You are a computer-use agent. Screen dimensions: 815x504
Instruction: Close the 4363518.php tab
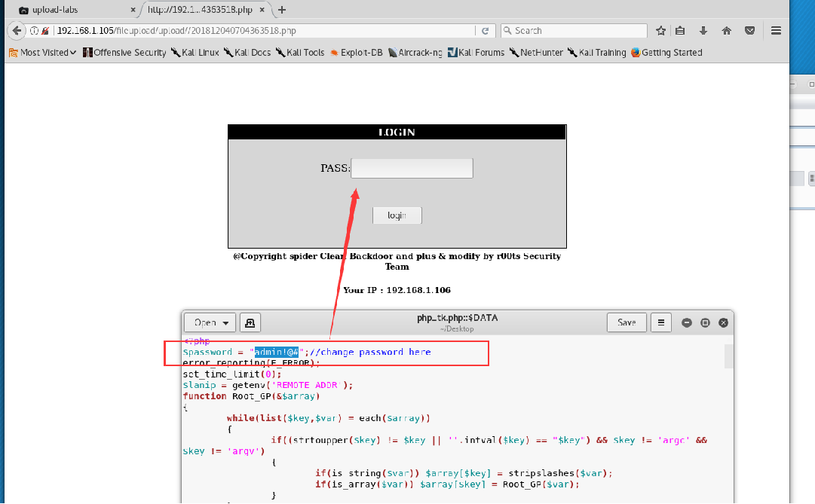coord(262,9)
